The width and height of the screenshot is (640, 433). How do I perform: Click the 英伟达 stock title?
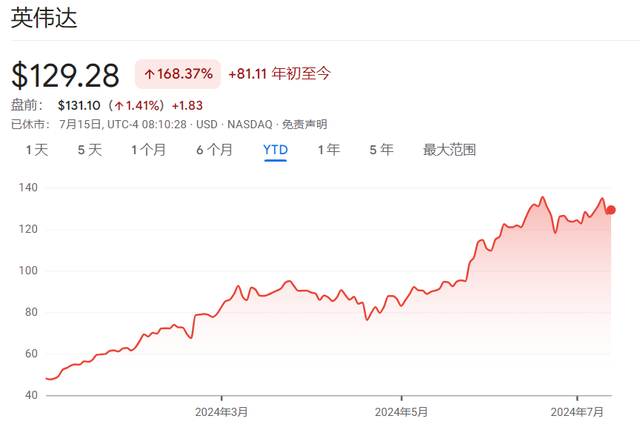44,20
